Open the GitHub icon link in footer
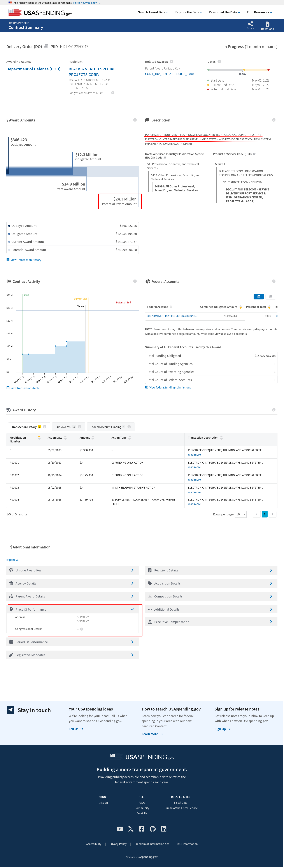 (x=153, y=829)
